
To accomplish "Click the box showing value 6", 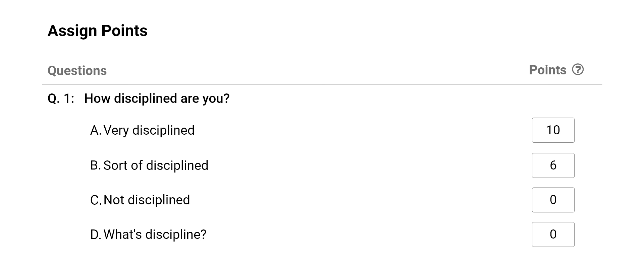I will coord(553,165).
